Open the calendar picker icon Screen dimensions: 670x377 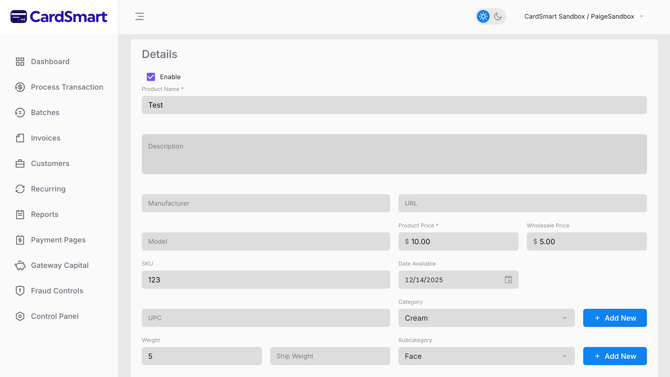(508, 280)
